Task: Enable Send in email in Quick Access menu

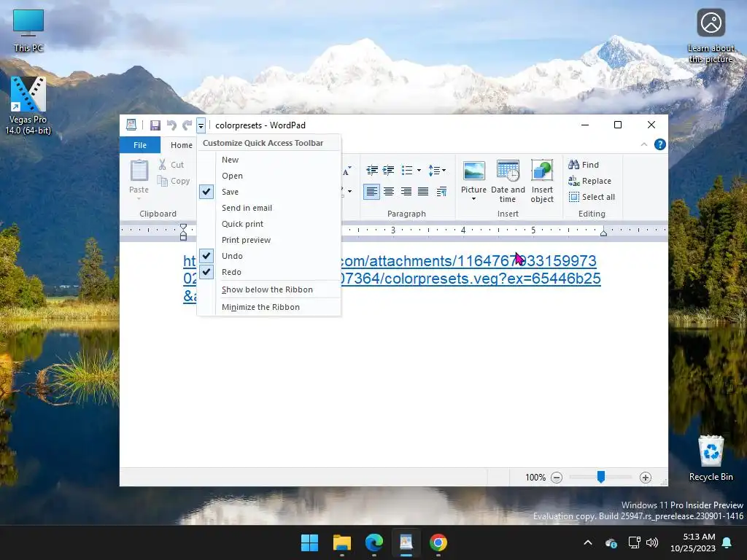Action: (269, 208)
